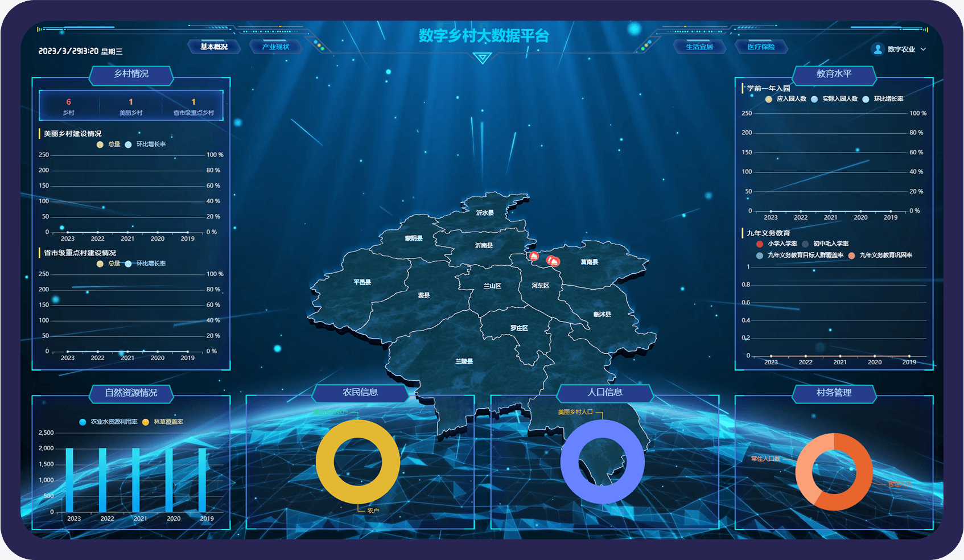Click the 省市级重点村建设情况 section heading

(80, 253)
